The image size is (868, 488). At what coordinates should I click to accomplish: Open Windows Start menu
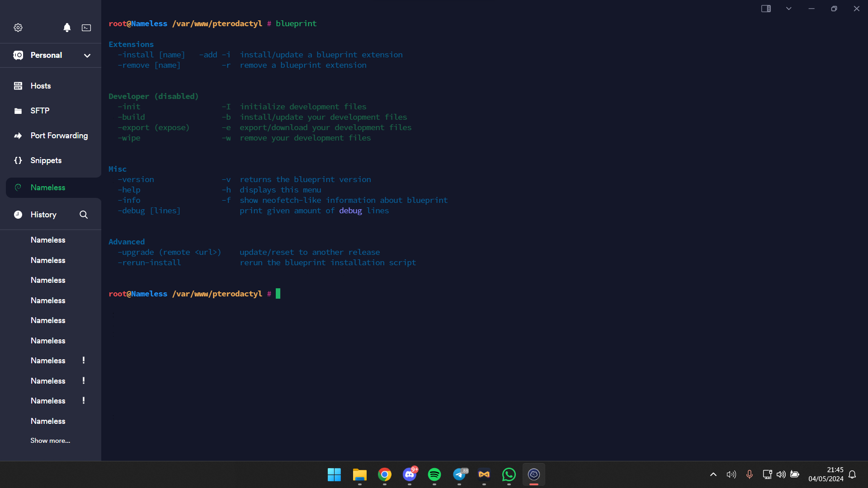(335, 474)
